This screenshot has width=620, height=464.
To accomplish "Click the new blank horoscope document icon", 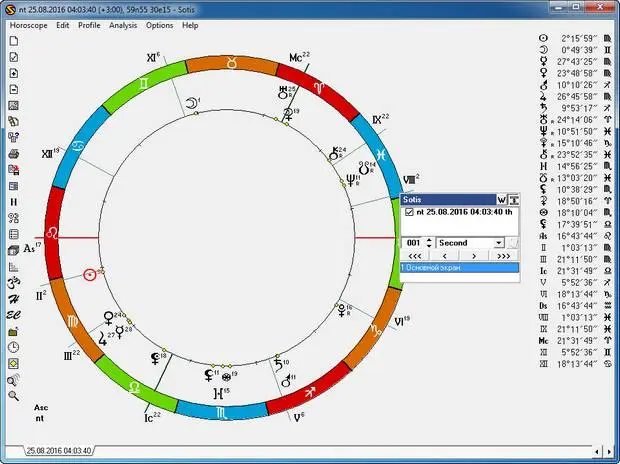I will [13, 41].
